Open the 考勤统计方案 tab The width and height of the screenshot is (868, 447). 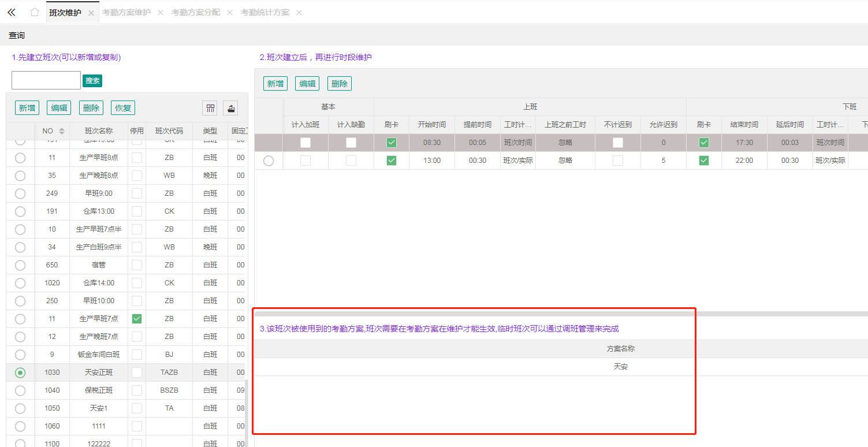265,12
